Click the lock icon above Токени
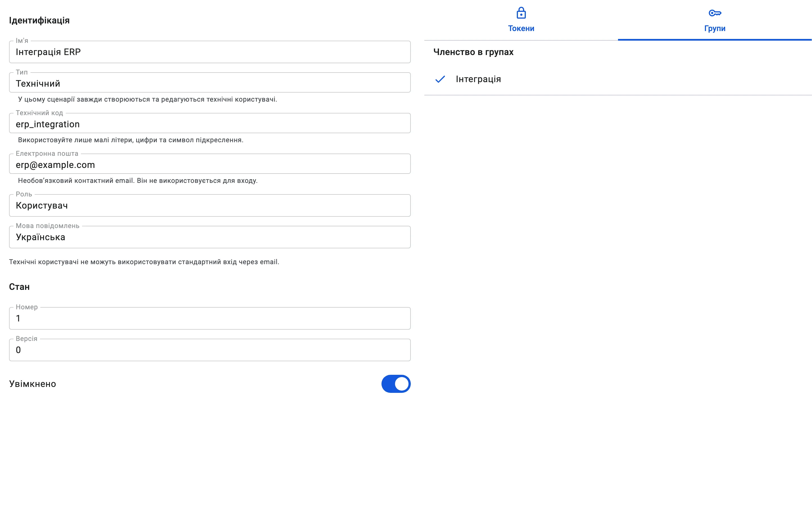Viewport: 812px width, 508px height. [x=521, y=13]
